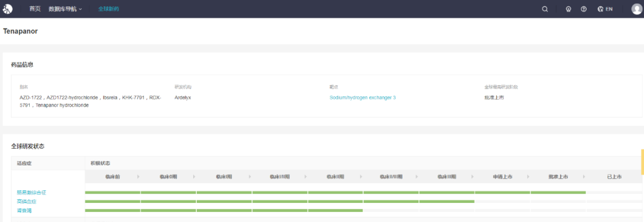
Task: Click the 全球研发状态 section heading
Action: (x=27, y=146)
